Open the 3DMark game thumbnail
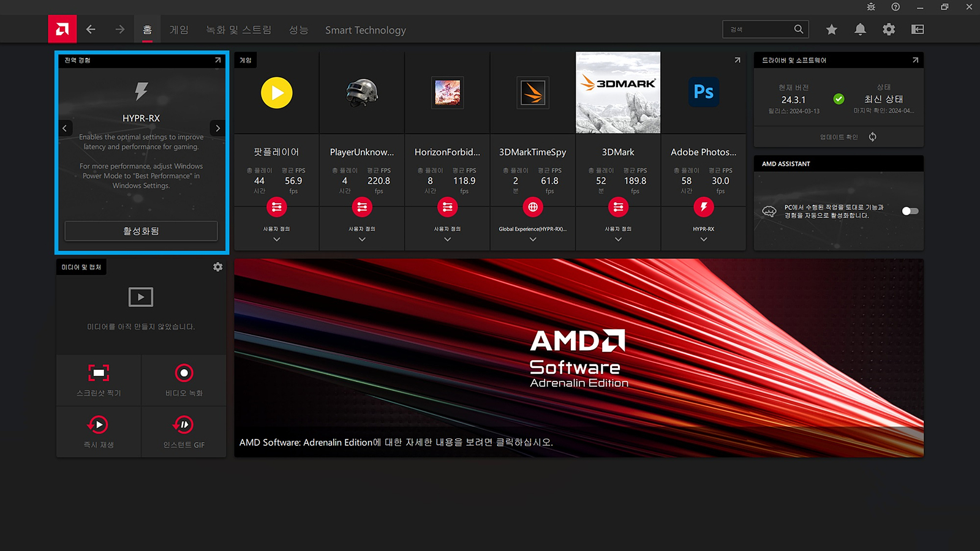The width and height of the screenshot is (980, 551). pos(618,92)
